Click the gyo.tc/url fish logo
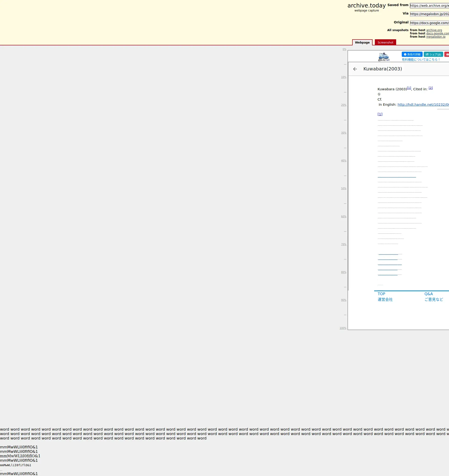Viewport: 449px width, 476px height. pyautogui.click(x=384, y=57)
